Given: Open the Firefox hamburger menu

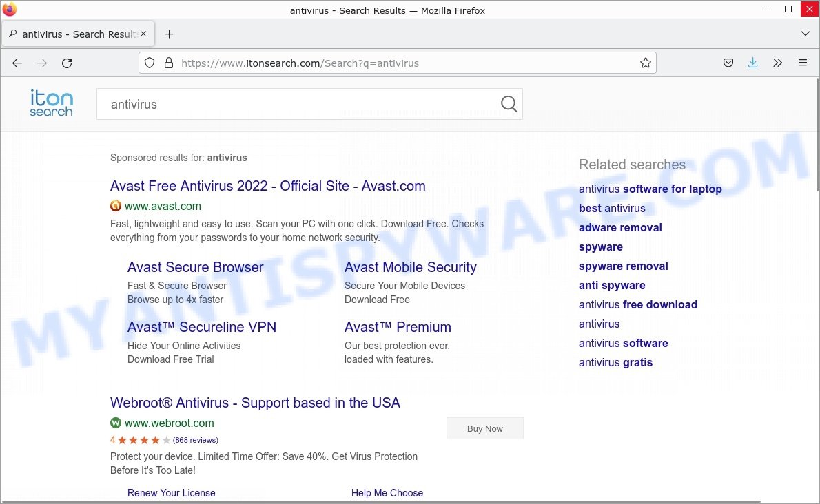Looking at the screenshot, I should (x=803, y=63).
